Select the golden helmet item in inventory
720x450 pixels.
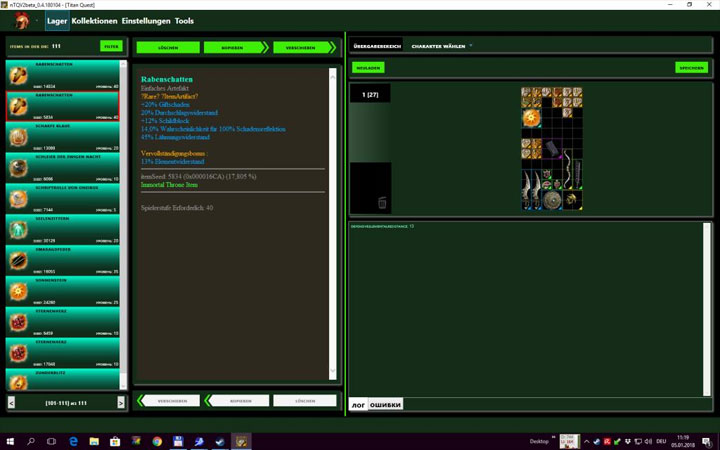571,201
